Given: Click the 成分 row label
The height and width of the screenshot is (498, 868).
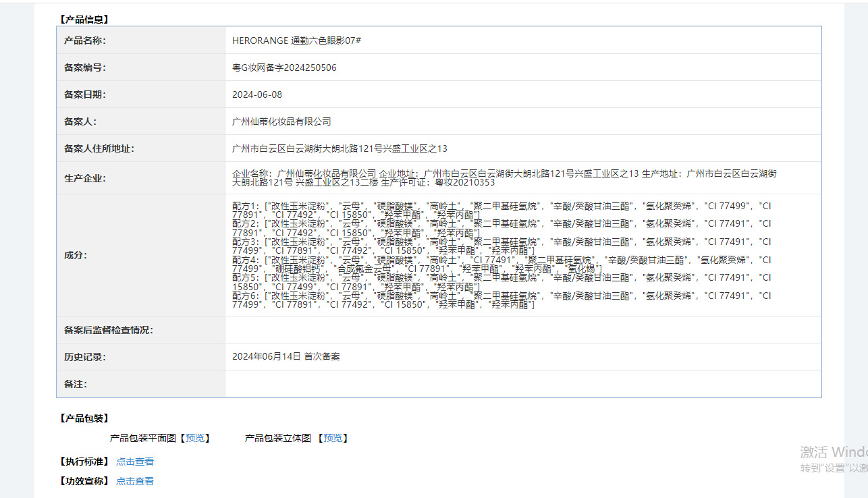Looking at the screenshot, I should [x=76, y=255].
